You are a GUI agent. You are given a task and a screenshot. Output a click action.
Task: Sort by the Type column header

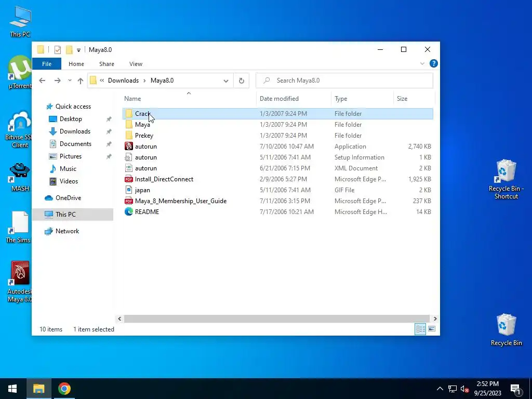362,98
